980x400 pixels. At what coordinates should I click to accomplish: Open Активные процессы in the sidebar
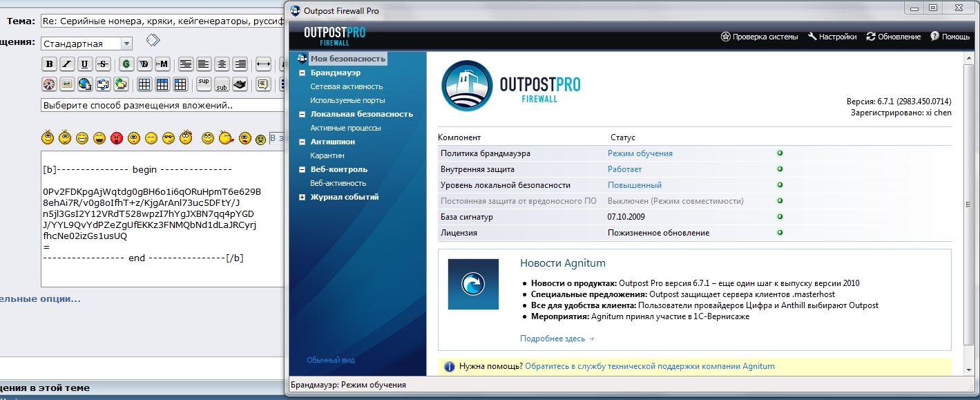(345, 128)
